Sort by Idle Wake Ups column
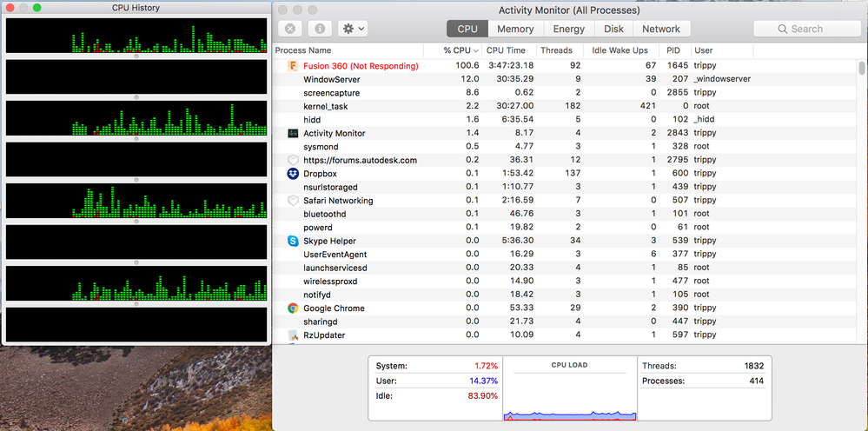 coord(620,50)
